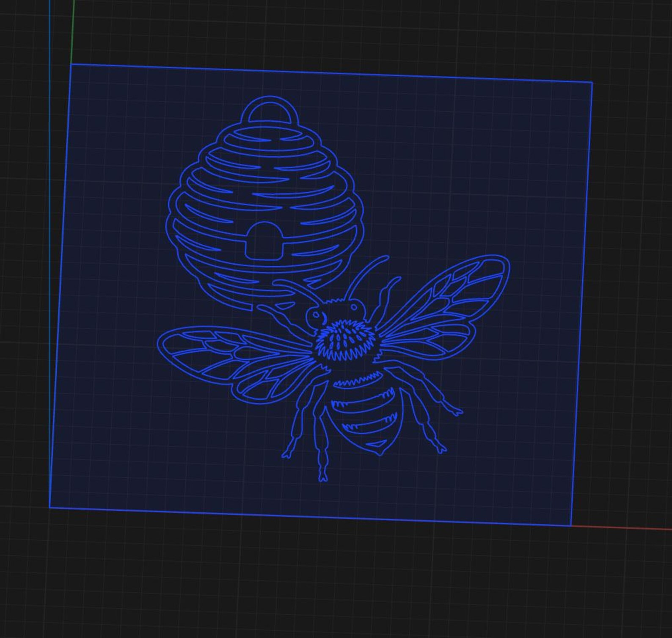672x638 pixels.
Task: Select the bee's fuzzy thorax shape
Action: coord(346,340)
